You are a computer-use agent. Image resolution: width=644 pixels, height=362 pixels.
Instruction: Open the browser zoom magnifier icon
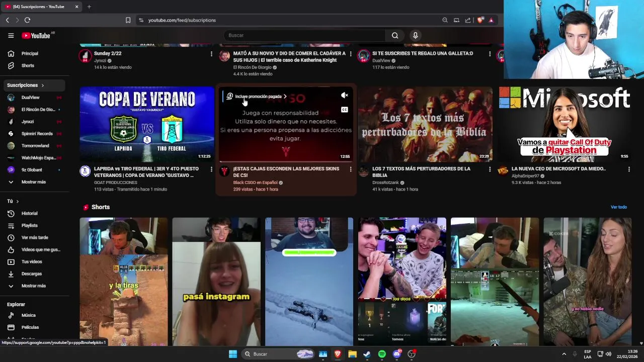445,20
